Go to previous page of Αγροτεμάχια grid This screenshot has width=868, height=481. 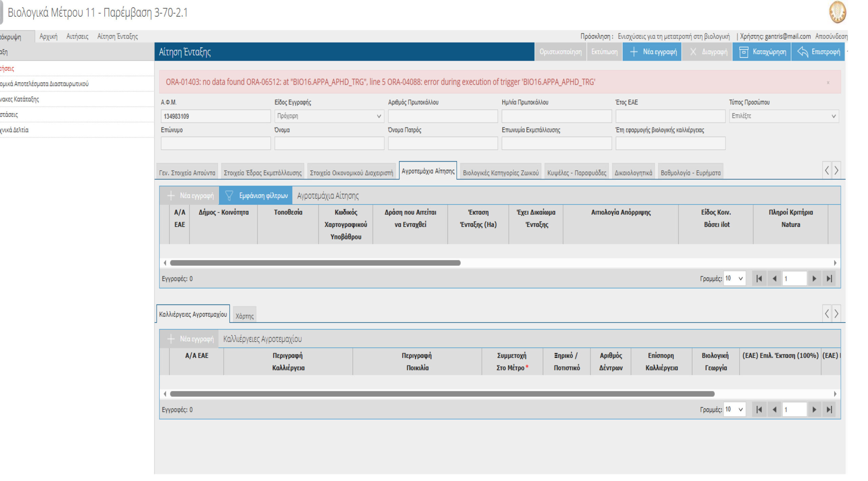coord(774,279)
